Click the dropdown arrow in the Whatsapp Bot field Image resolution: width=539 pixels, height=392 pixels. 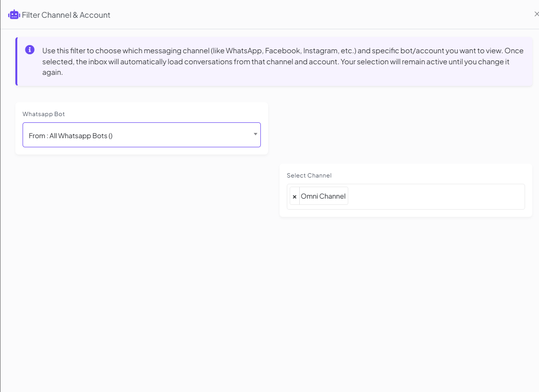coord(256,134)
